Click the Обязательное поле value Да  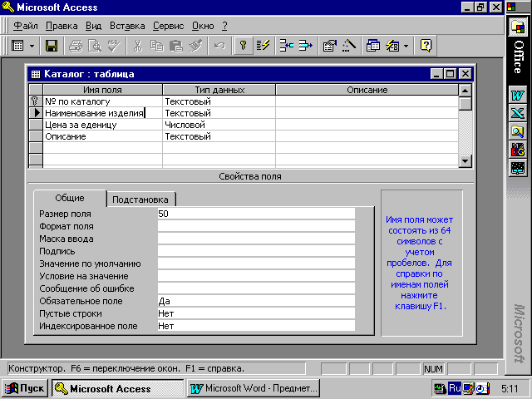[256, 301]
